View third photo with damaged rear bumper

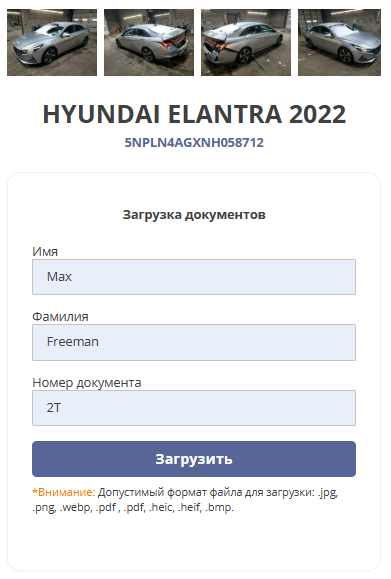pyautogui.click(x=246, y=42)
